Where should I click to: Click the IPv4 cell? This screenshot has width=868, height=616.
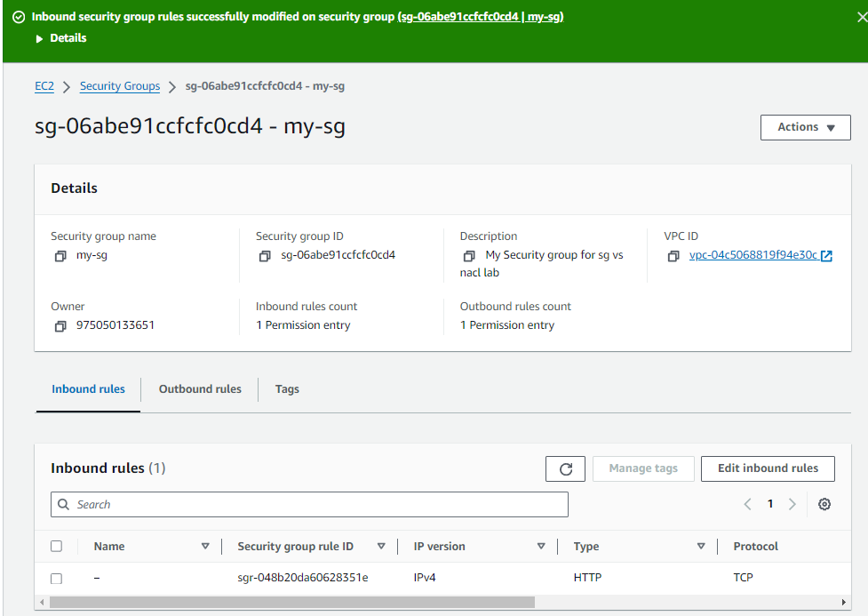click(425, 578)
